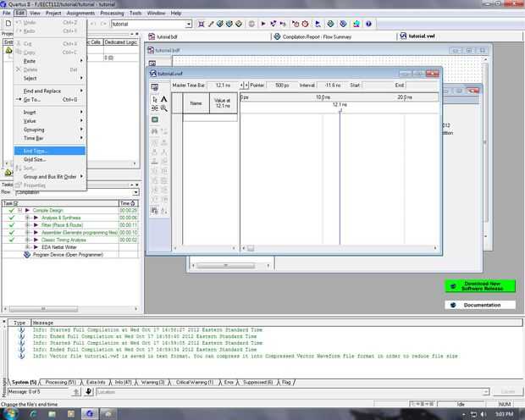Select the text tool in waveform toolbar
This screenshot has height=420, width=525.
coord(163,98)
